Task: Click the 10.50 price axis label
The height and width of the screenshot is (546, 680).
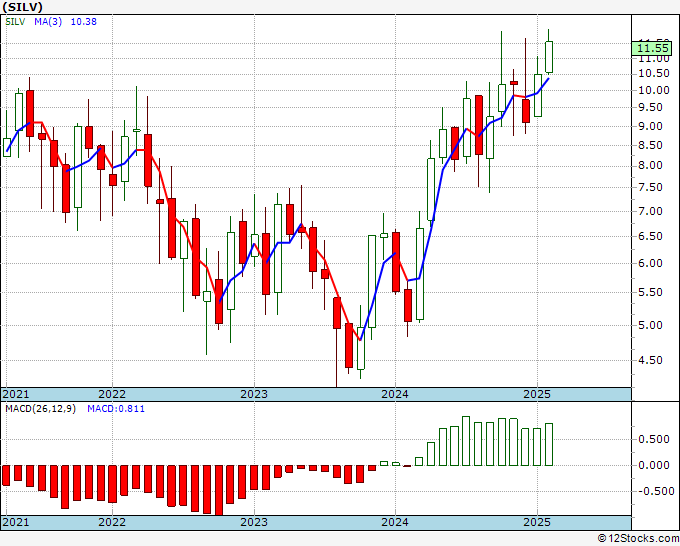Action: coord(653,73)
